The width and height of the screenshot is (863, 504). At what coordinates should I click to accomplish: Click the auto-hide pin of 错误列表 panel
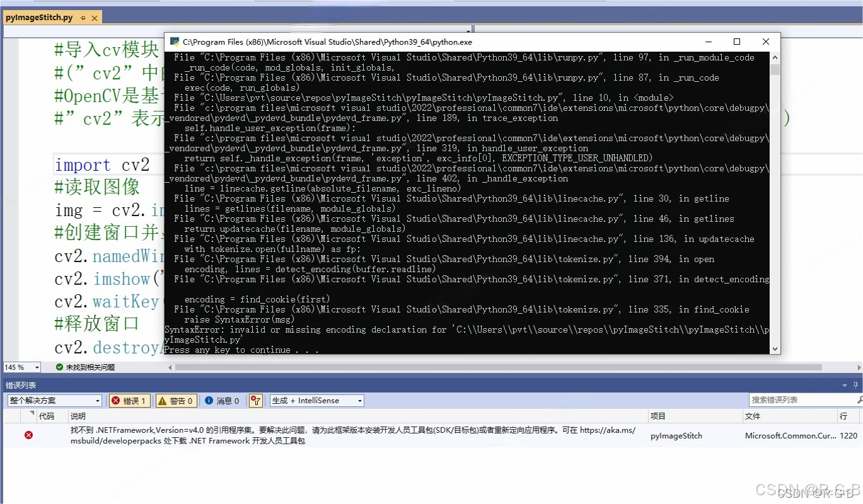[x=857, y=385]
